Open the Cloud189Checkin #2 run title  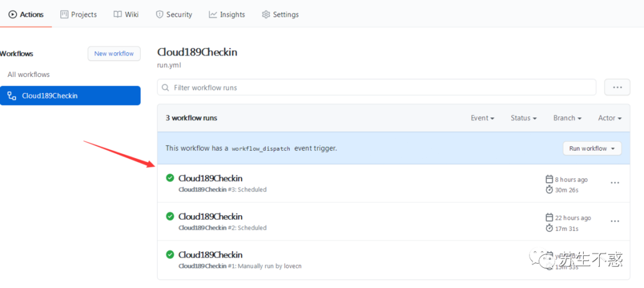[x=210, y=216]
